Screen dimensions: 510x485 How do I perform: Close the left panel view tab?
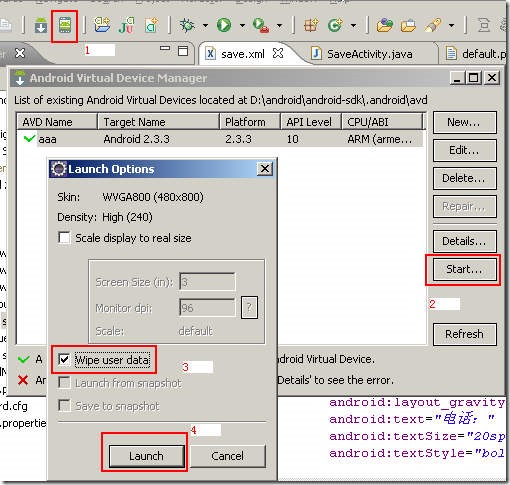pyautogui.click(x=20, y=53)
